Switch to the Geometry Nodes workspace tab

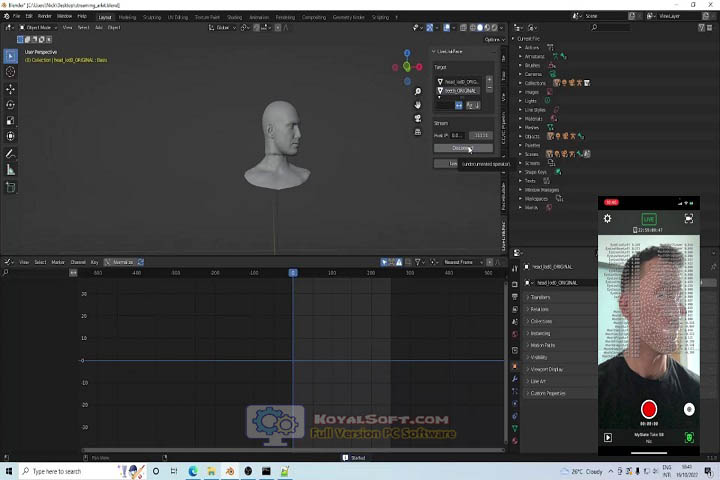(x=348, y=17)
